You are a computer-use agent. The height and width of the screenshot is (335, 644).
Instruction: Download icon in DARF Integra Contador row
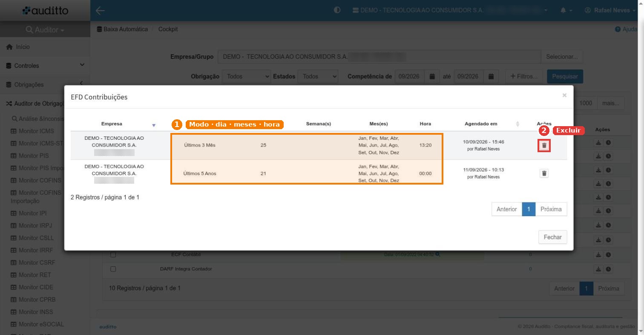pos(598,269)
